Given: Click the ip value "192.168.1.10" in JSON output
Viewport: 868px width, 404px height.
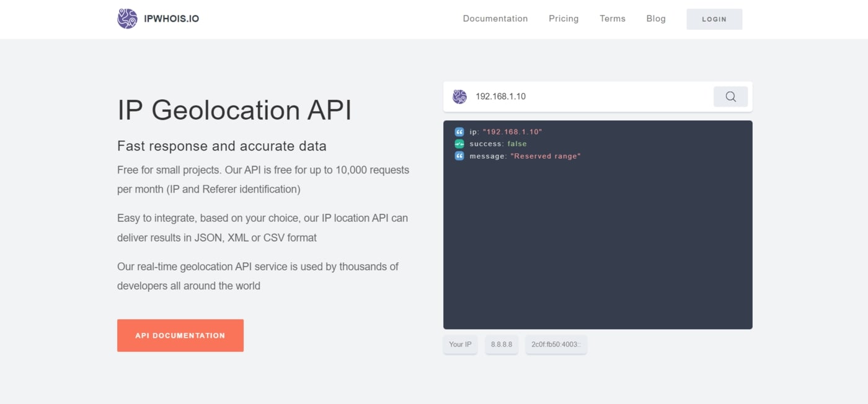Looking at the screenshot, I should coord(512,132).
